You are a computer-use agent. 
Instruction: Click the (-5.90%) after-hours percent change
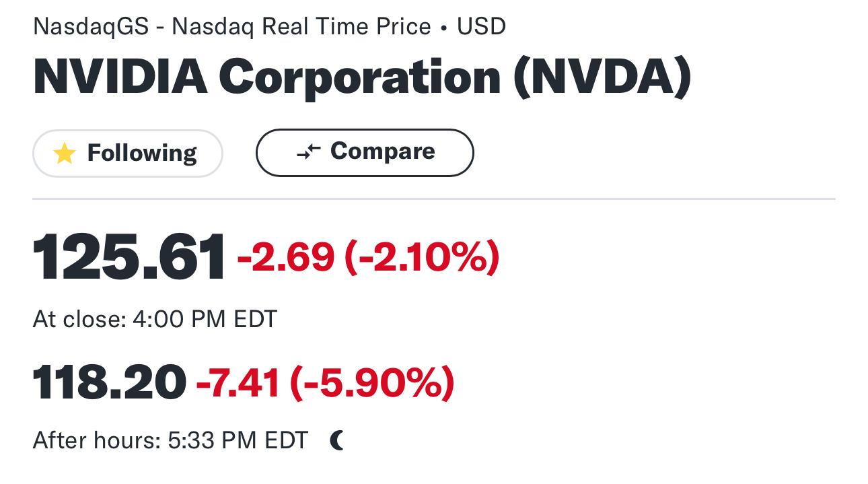click(x=372, y=383)
